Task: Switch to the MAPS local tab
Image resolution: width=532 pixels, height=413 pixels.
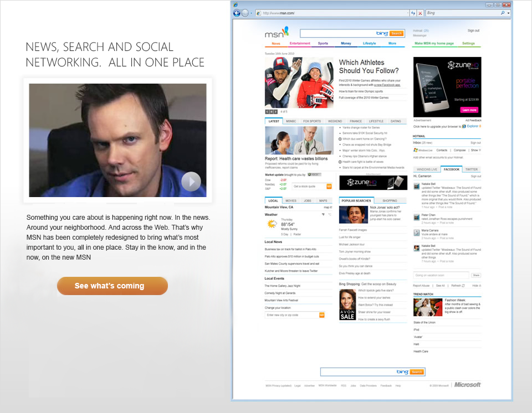Action: pos(323,201)
